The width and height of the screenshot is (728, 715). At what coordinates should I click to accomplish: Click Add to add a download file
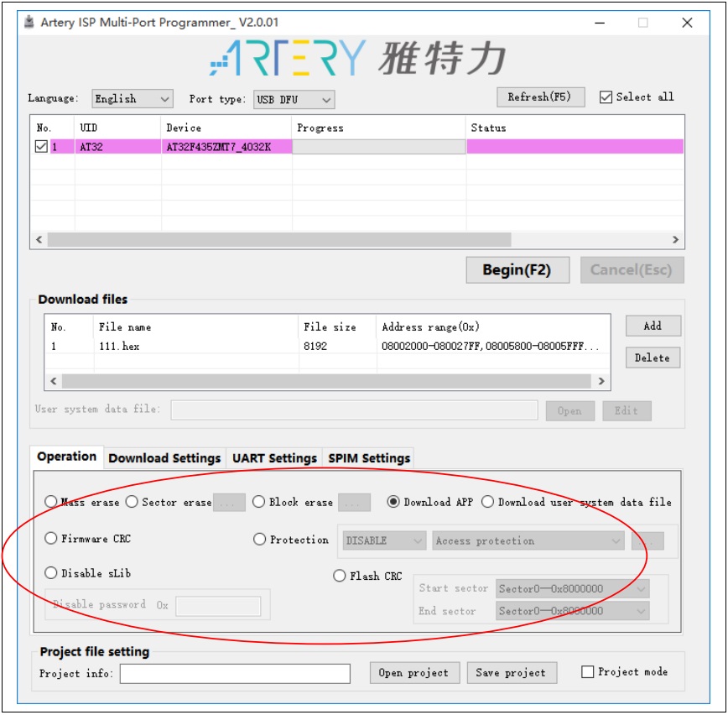[x=653, y=326]
